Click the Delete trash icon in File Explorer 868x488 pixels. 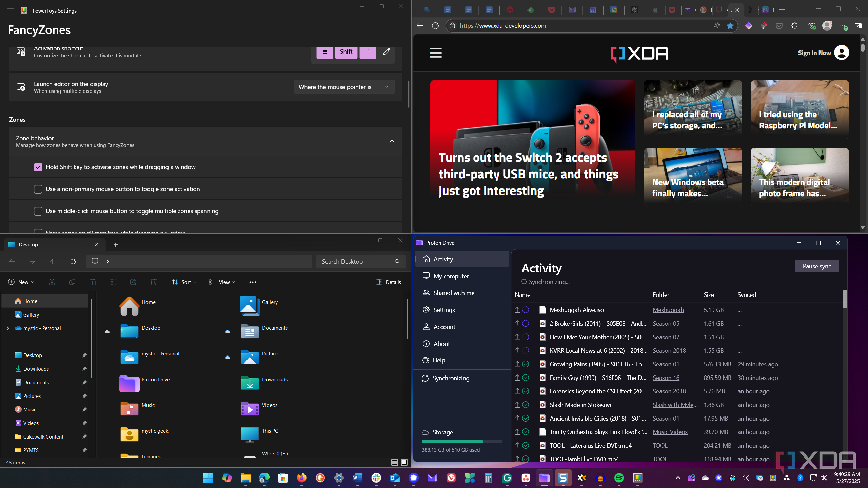point(153,282)
